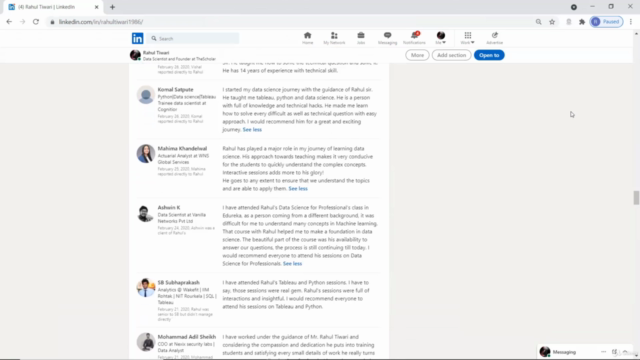The height and width of the screenshot is (360, 640).
Task: Click the More button
Action: (x=417, y=55)
